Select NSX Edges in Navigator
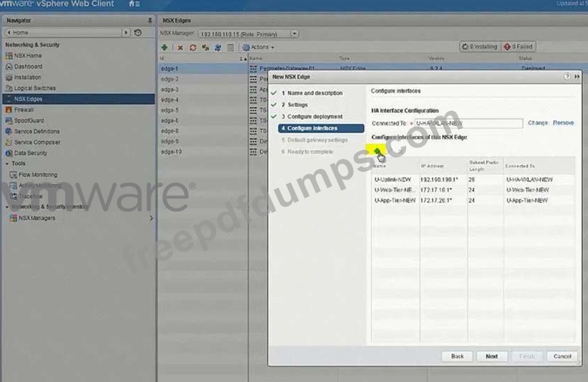588x382 pixels. (79, 99)
